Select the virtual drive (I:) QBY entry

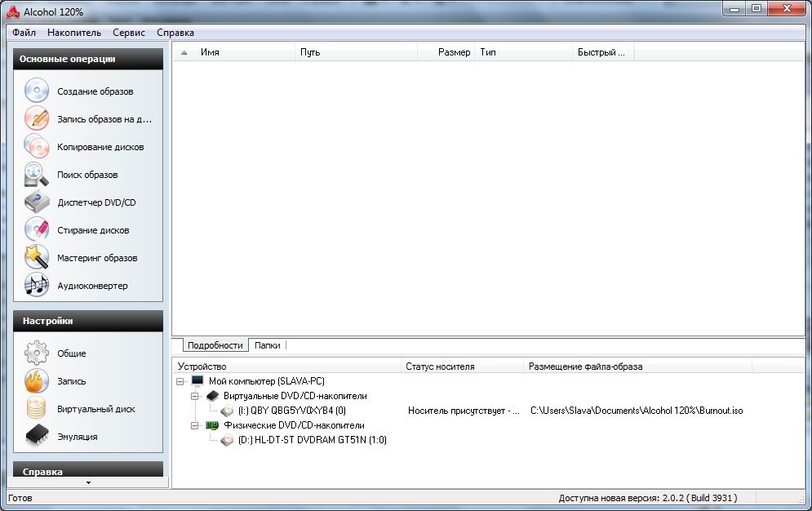[x=291, y=411]
